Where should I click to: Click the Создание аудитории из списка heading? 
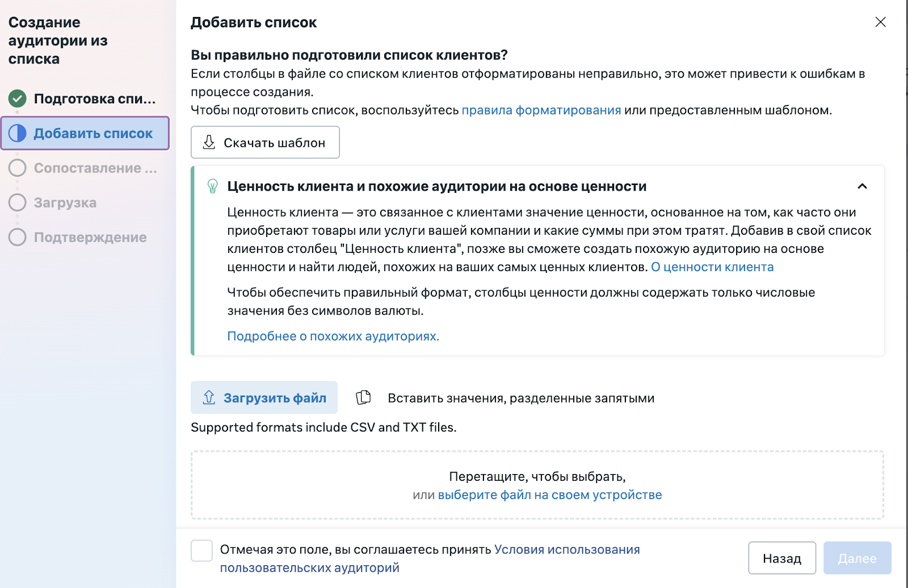click(x=58, y=40)
